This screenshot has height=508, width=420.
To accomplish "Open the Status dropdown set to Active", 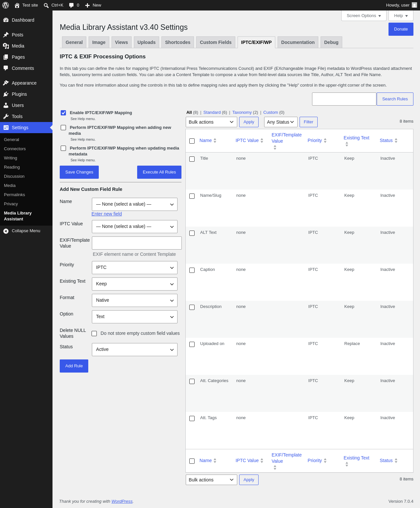I will [x=135, y=350].
